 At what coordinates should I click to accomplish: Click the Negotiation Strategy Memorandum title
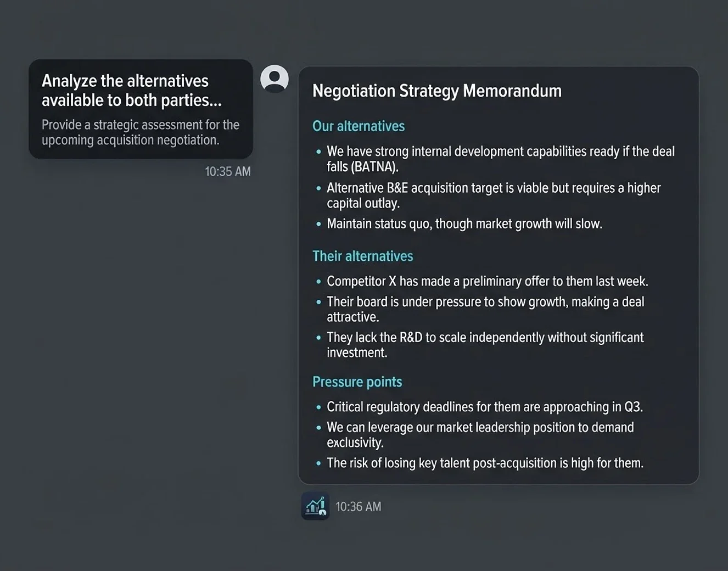click(437, 91)
